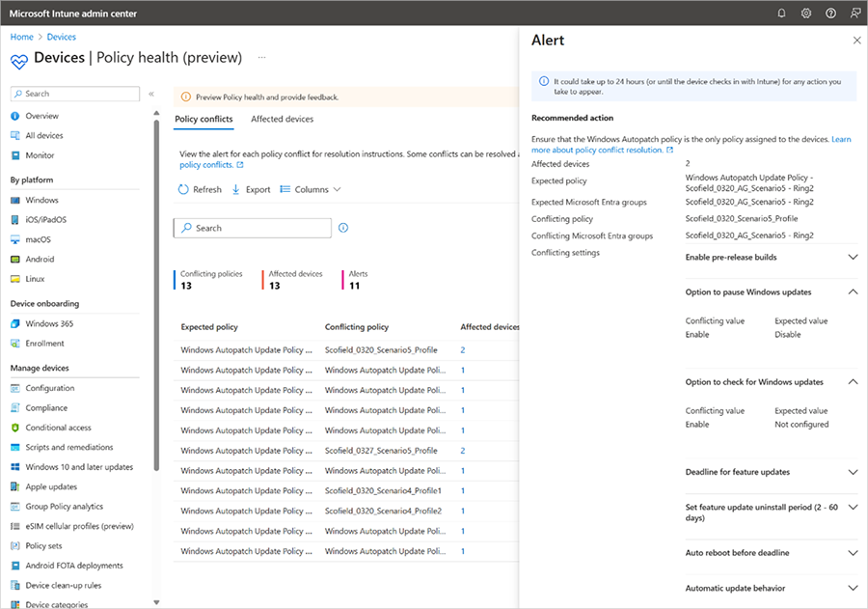
Task: Click the All devices icon
Action: (14, 135)
